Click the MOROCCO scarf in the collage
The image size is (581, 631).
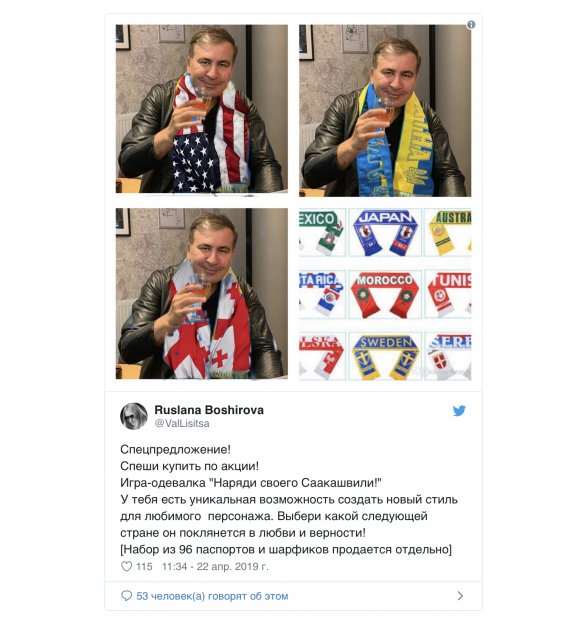pos(385,294)
